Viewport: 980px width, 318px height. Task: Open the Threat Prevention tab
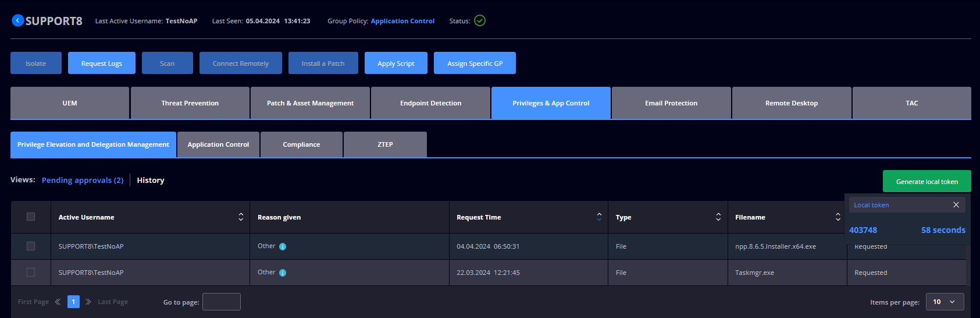[190, 103]
